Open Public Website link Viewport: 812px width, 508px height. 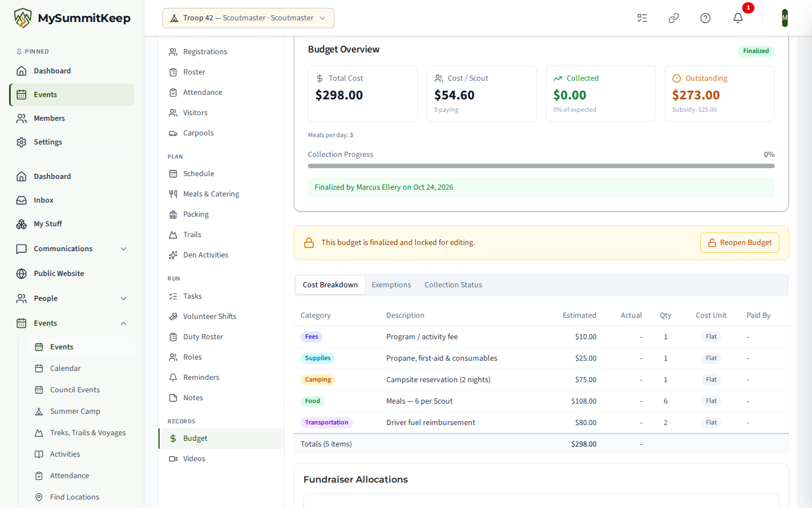(x=72, y=274)
